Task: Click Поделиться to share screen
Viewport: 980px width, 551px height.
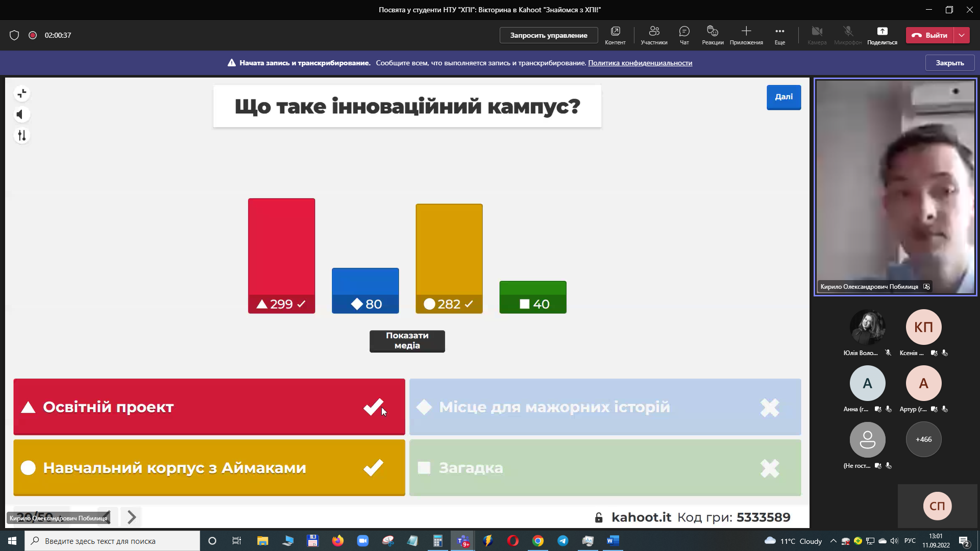Action: [x=882, y=35]
